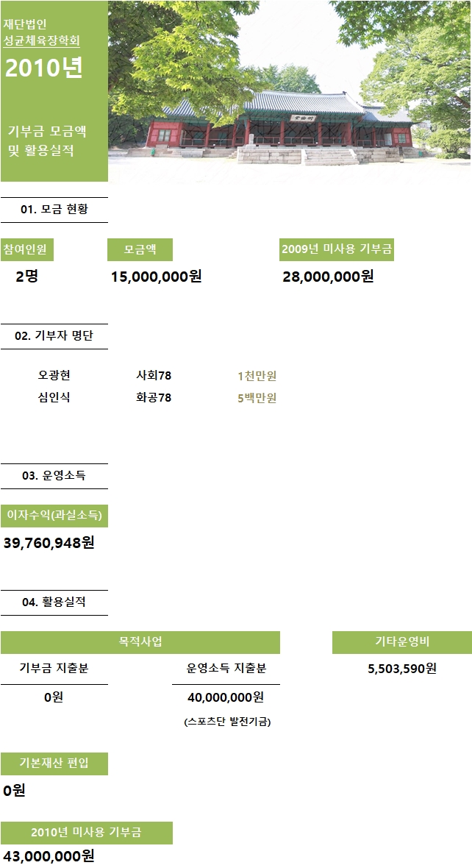Click the 참여인원 green label
Image resolution: width=472 pixels, height=868 pixels.
click(x=27, y=249)
